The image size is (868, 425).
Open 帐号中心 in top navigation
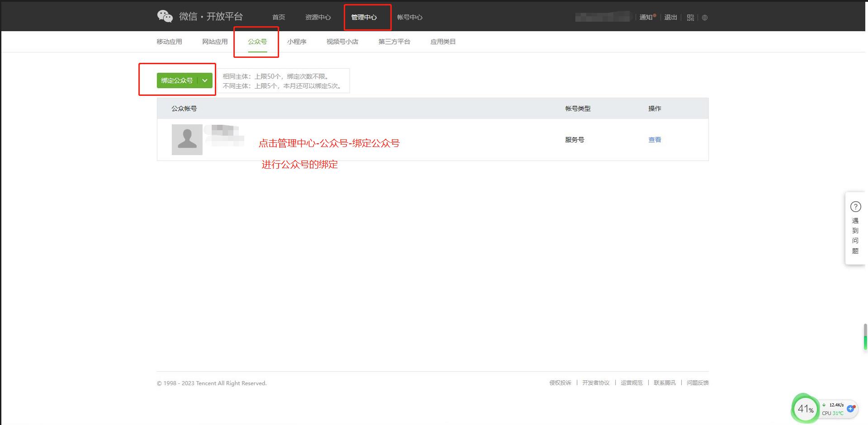409,17
